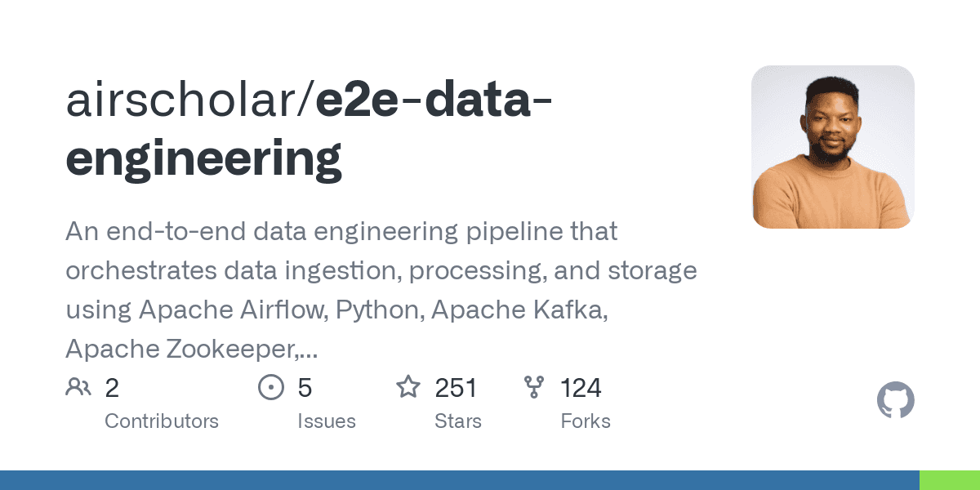Click the Forks branch icon
Image resolution: width=980 pixels, height=490 pixels.
[534, 387]
